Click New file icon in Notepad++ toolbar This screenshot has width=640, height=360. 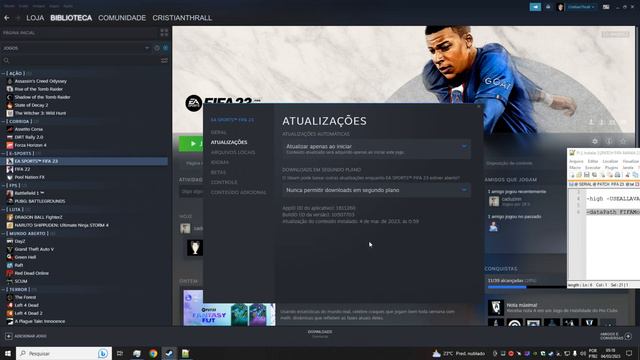pos(571,175)
